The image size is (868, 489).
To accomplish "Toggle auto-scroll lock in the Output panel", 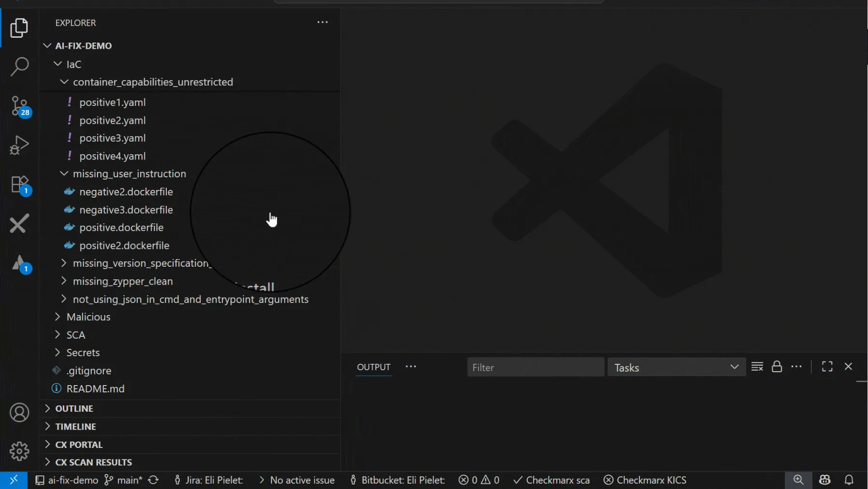I will [x=777, y=367].
